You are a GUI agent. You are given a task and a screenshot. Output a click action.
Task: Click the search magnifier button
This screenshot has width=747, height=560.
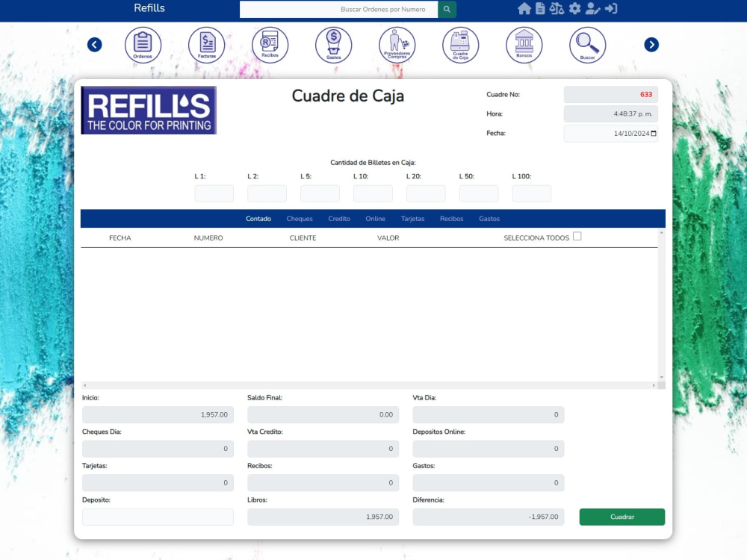[447, 9]
